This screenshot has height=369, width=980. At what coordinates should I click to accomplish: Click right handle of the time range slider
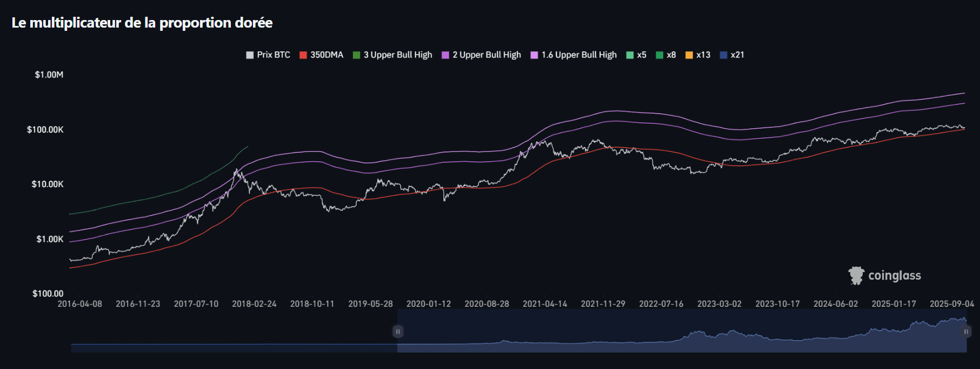966,331
